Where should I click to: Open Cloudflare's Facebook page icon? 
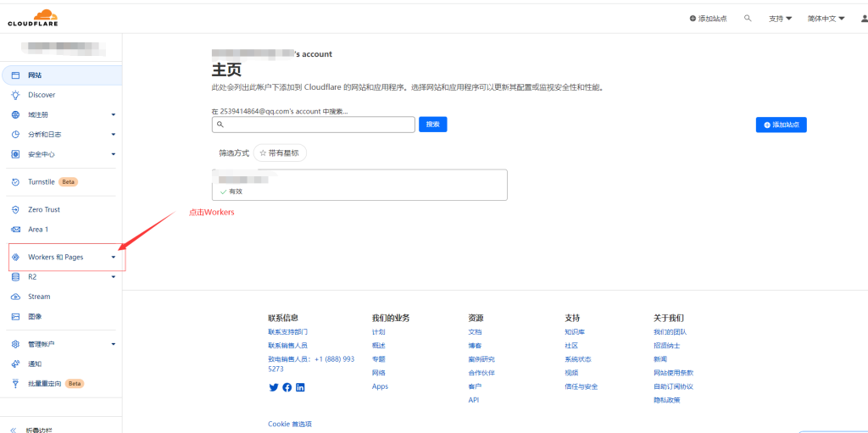pos(287,387)
